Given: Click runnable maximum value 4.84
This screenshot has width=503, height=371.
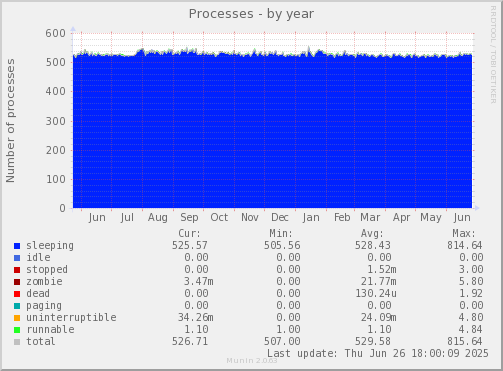Looking at the screenshot, I should point(471,329).
